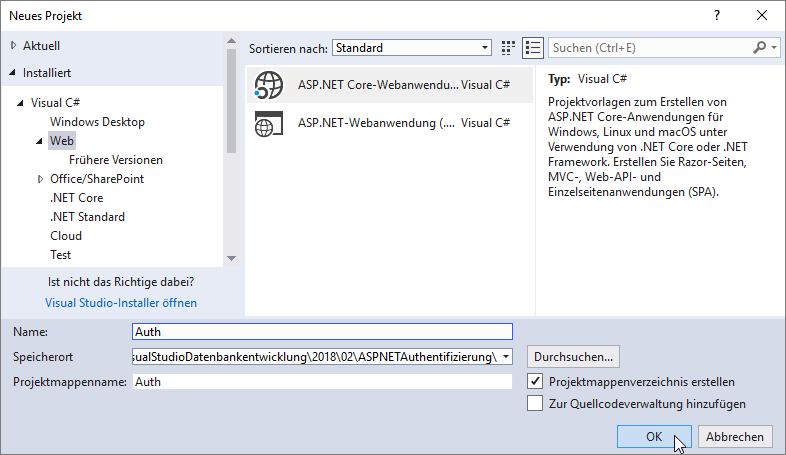This screenshot has height=455, width=786.
Task: Open search options dropdown arrow
Action: pyautogui.click(x=774, y=48)
